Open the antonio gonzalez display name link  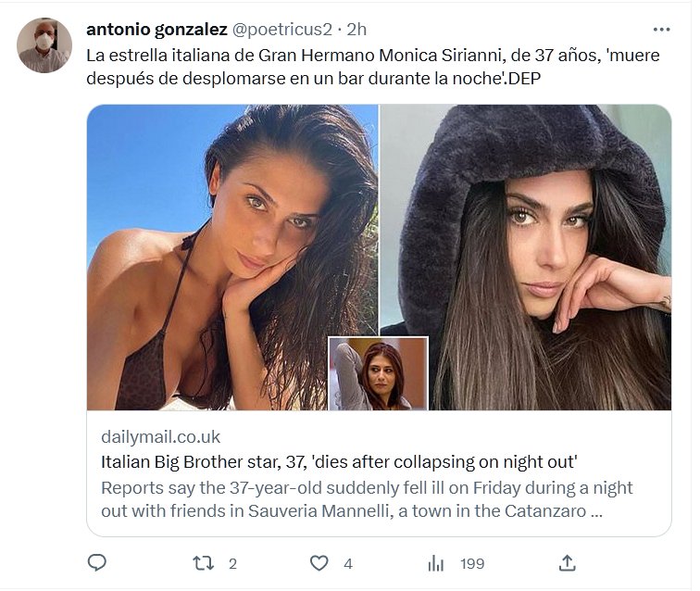tap(156, 29)
